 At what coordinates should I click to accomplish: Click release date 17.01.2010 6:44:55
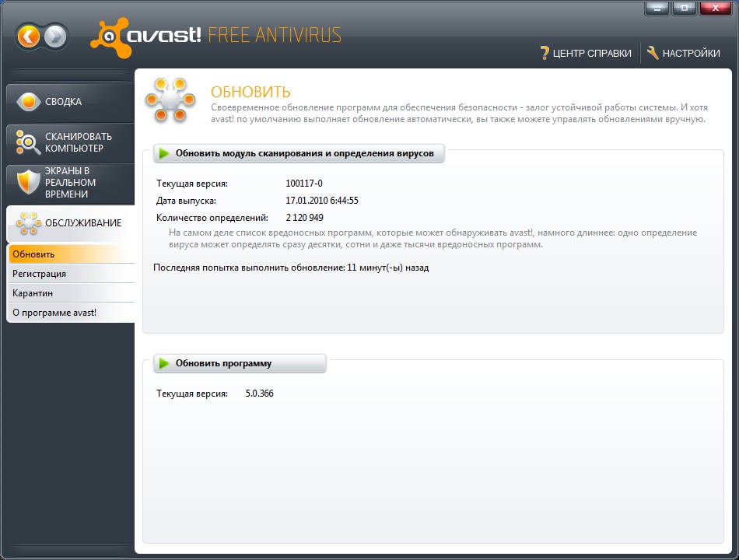pos(322,201)
